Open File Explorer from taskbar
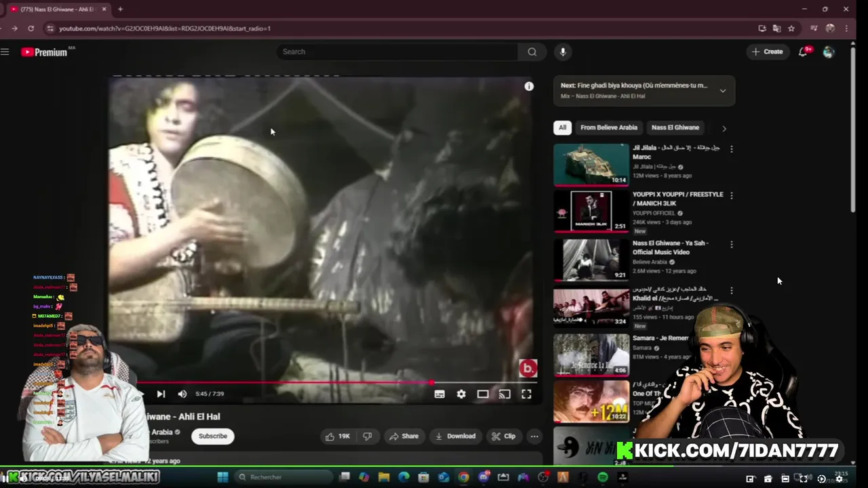This screenshot has height=488, width=868. tap(384, 477)
